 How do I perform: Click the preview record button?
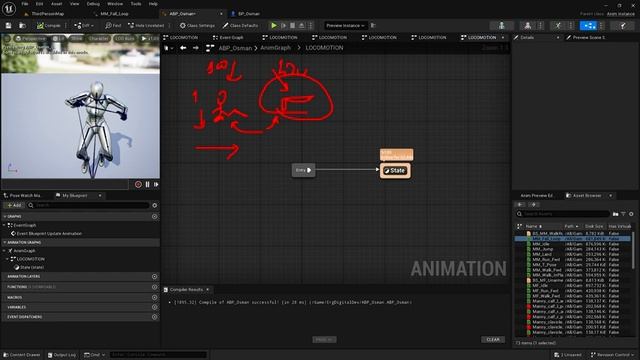pos(138,184)
